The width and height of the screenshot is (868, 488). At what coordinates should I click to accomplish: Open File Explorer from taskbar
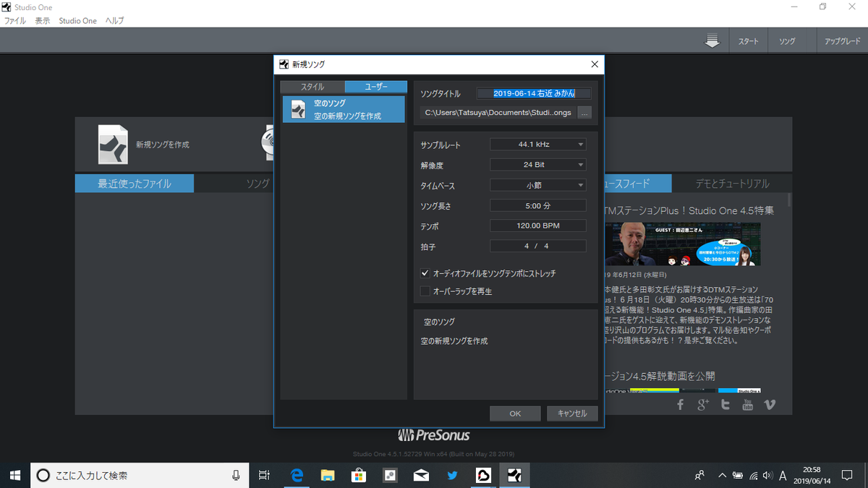(x=328, y=475)
